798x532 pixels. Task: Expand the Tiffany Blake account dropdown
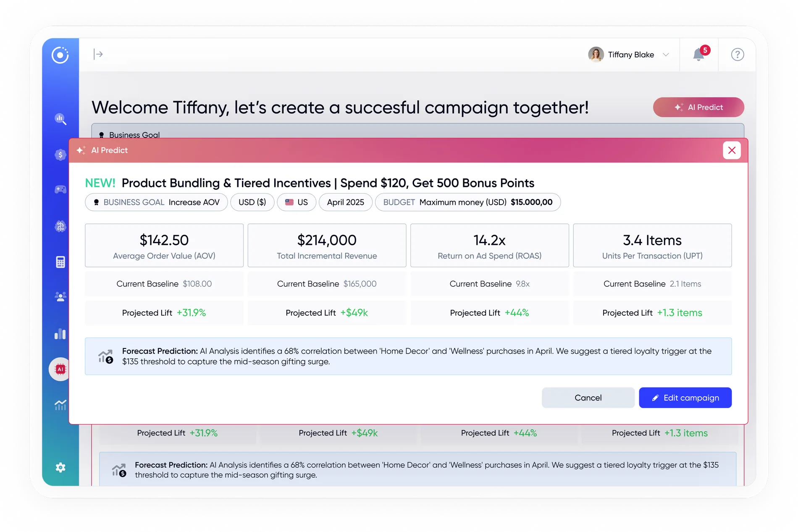pyautogui.click(x=666, y=55)
